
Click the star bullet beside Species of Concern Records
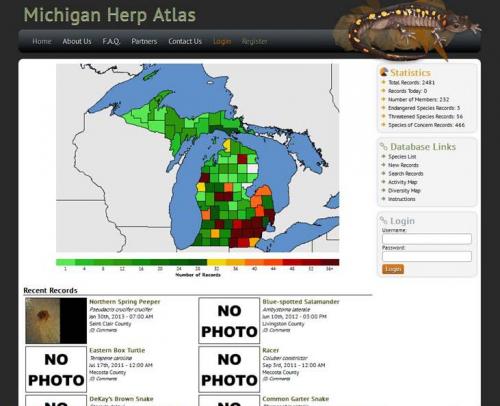point(383,125)
